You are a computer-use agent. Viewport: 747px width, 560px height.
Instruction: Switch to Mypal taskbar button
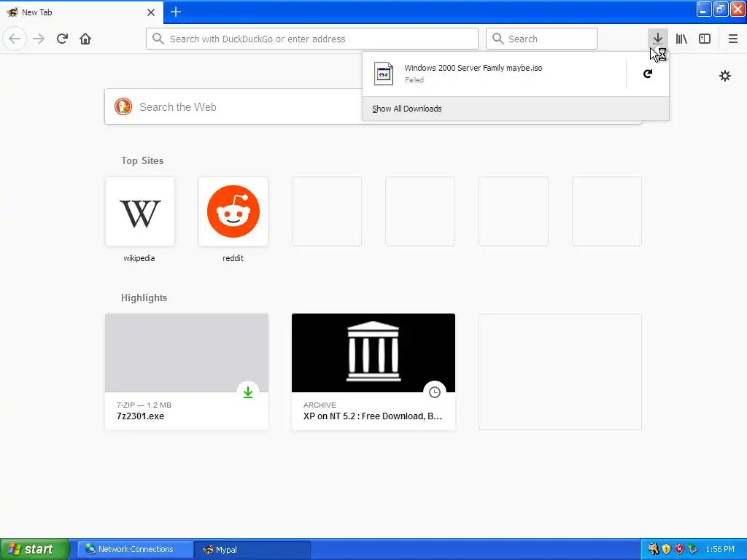click(252, 550)
